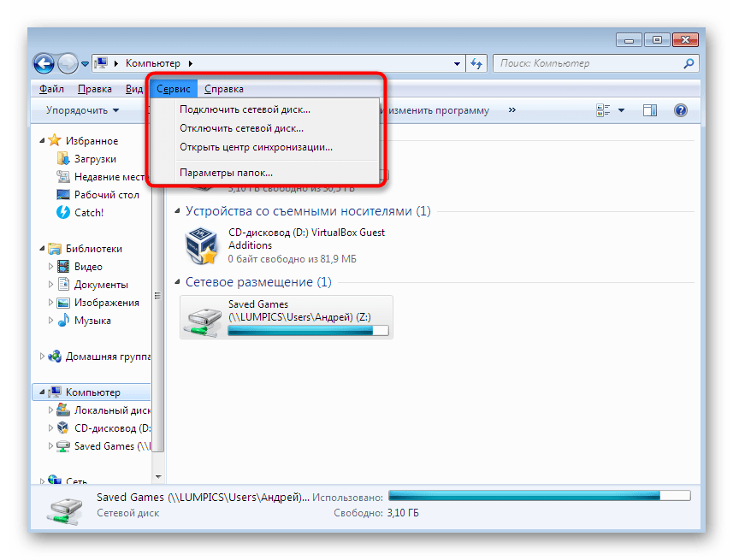733x560 pixels.
Task: Expand the Saved Games tree node
Action: pyautogui.click(x=51, y=446)
